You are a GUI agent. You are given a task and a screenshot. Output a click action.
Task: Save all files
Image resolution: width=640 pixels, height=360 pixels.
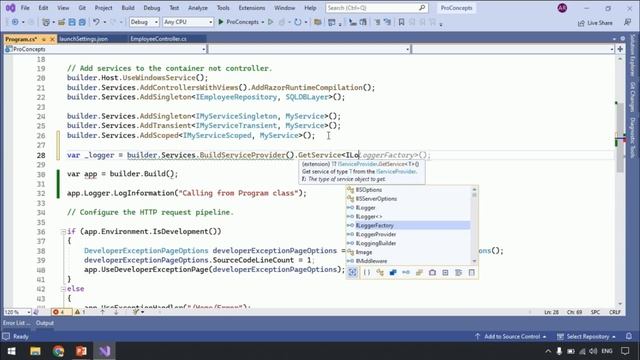82,22
